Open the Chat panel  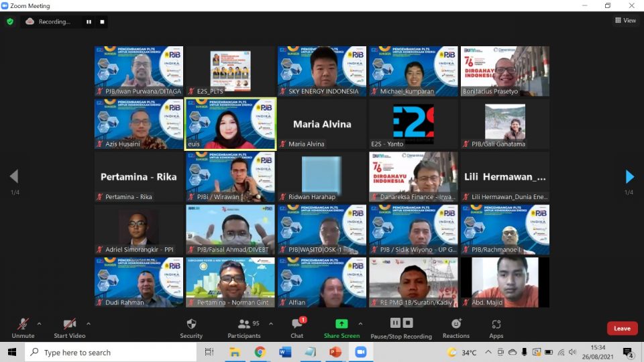tap(297, 327)
